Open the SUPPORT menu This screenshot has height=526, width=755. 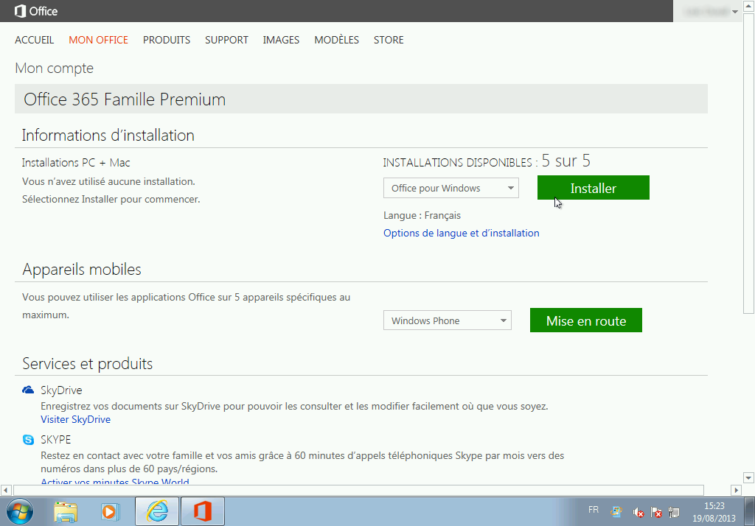226,40
